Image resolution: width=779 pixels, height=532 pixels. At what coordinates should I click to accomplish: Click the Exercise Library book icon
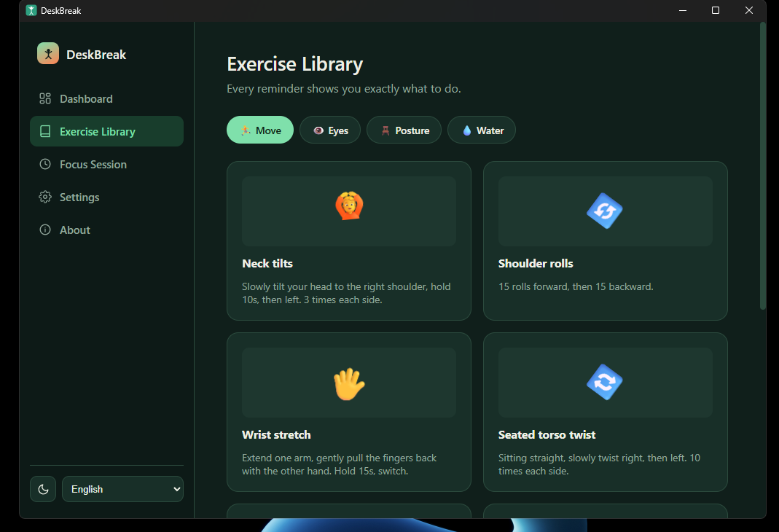pos(45,131)
